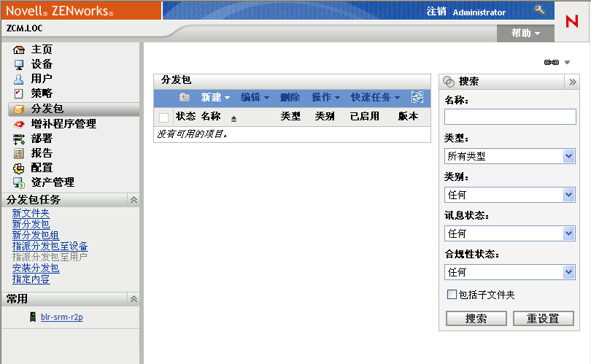The image size is (591, 364).
Task: Click the 资产管理 asset management icon
Action: pyautogui.click(x=18, y=183)
